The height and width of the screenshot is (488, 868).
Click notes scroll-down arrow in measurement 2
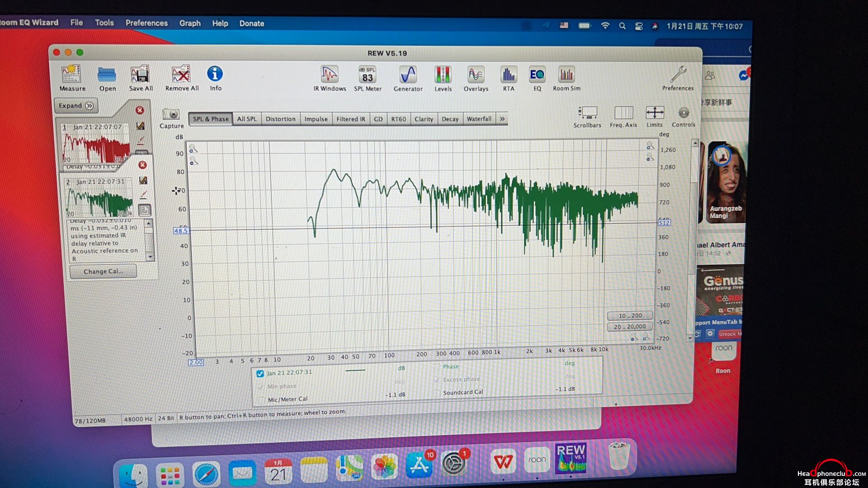[150, 257]
